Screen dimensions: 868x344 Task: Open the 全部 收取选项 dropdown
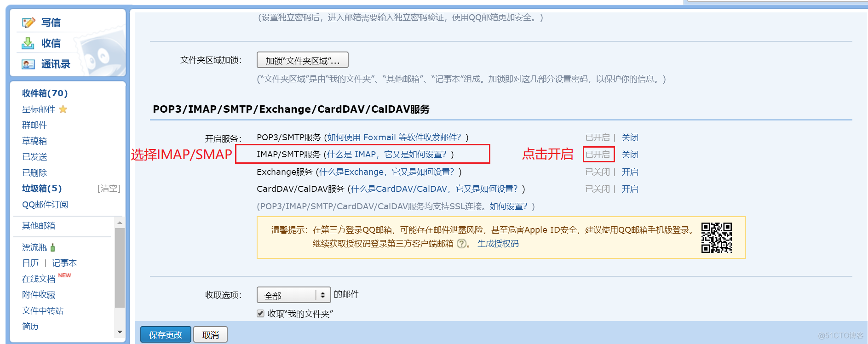point(293,295)
